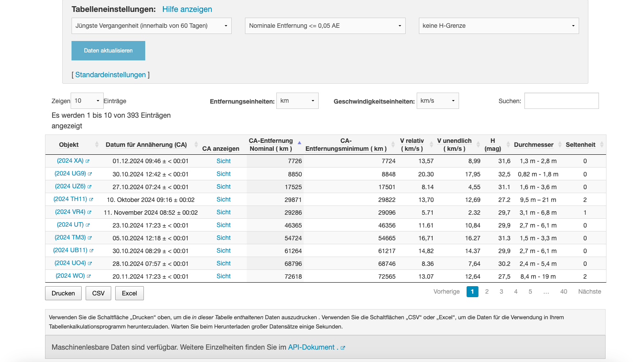Go to pagination page 5
The width and height of the screenshot is (644, 362).
530,291
